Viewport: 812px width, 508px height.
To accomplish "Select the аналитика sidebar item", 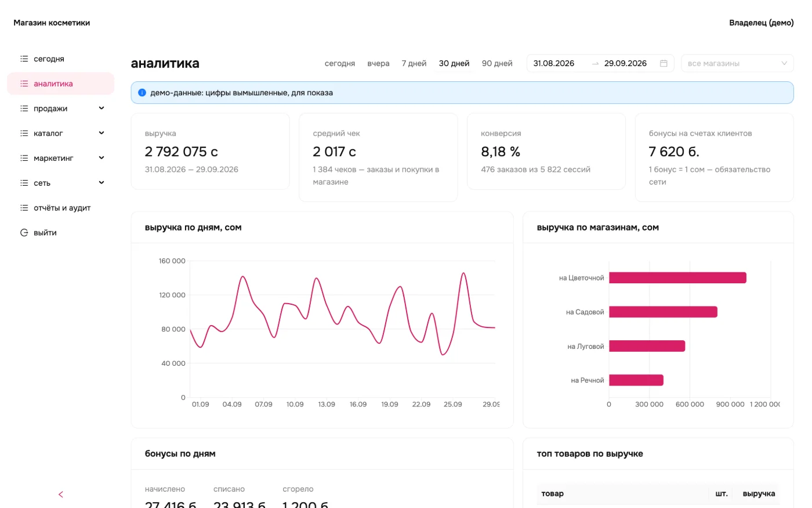I will [61, 84].
